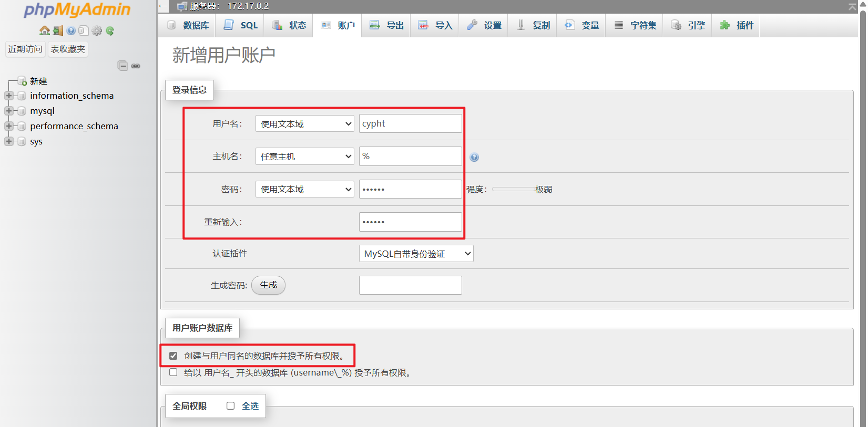This screenshot has height=427, width=868.
Task: Open the mysql database link
Action: (43, 111)
